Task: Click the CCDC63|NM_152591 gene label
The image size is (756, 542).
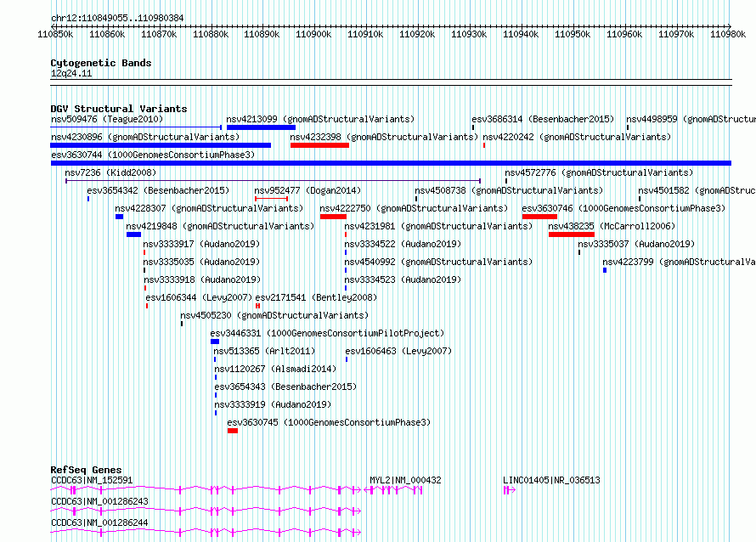Action: pos(92,480)
